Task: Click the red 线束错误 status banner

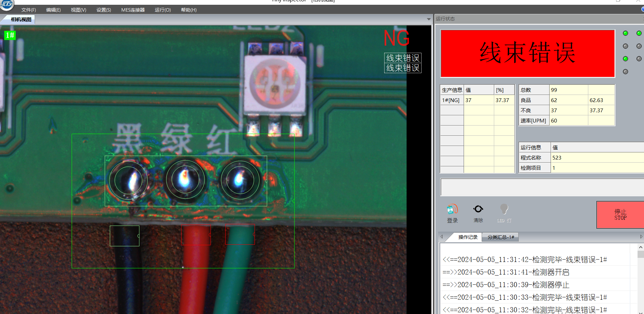Action: coord(527,53)
